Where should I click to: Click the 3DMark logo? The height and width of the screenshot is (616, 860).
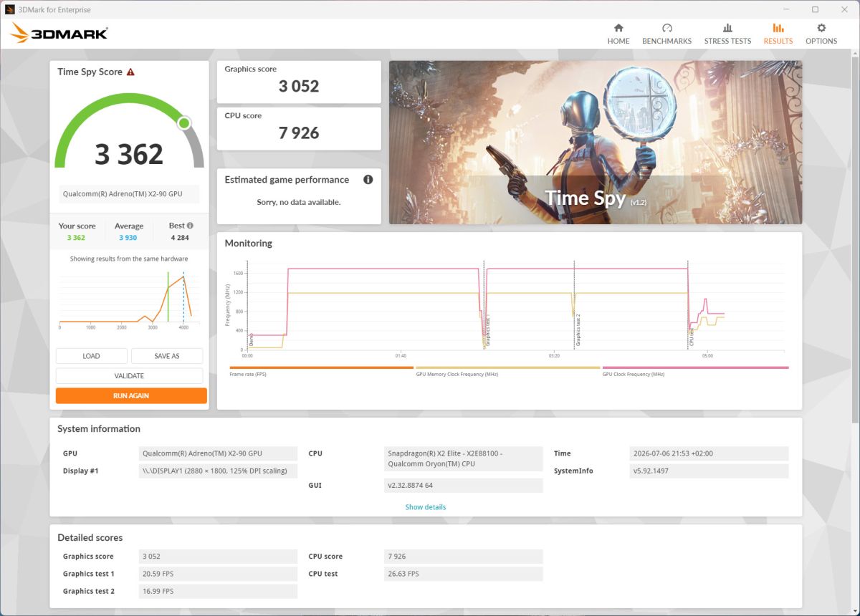pos(59,33)
